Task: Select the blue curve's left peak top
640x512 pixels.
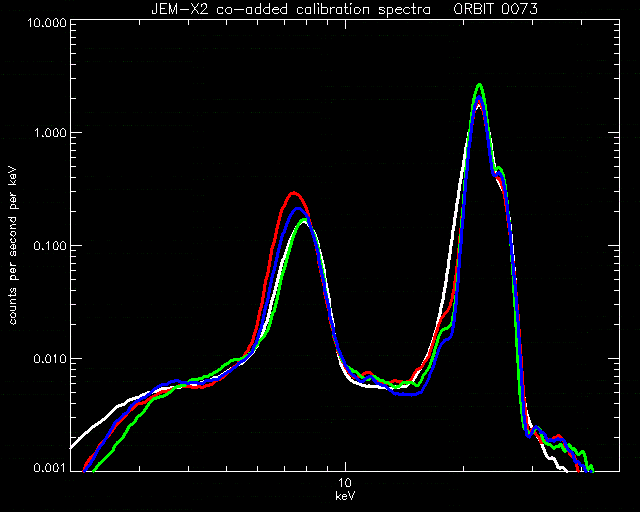Action: 298,209
